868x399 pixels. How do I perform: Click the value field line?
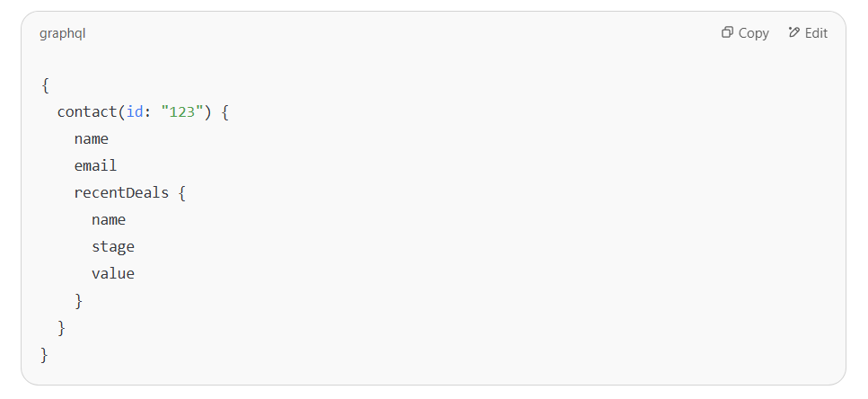pyautogui.click(x=113, y=274)
